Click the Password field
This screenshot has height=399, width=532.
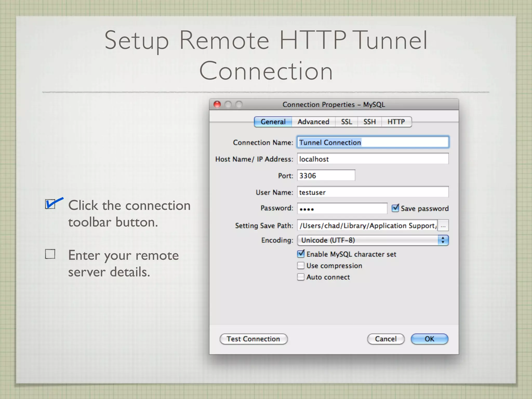pyautogui.click(x=342, y=209)
